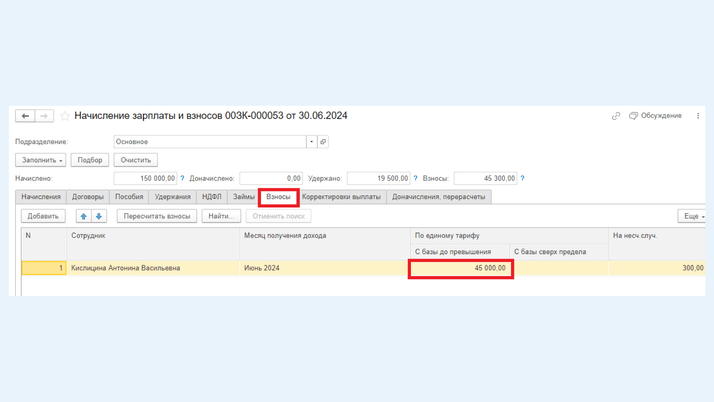714x402 pixels.
Task: Select the 300,00 accident insurance cell
Action: pyautogui.click(x=657, y=268)
